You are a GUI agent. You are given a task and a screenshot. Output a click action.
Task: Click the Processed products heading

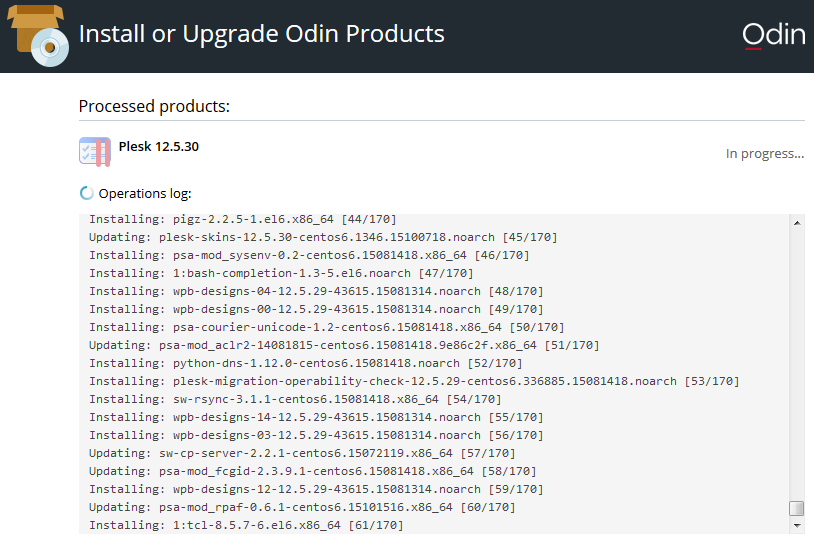click(x=154, y=106)
